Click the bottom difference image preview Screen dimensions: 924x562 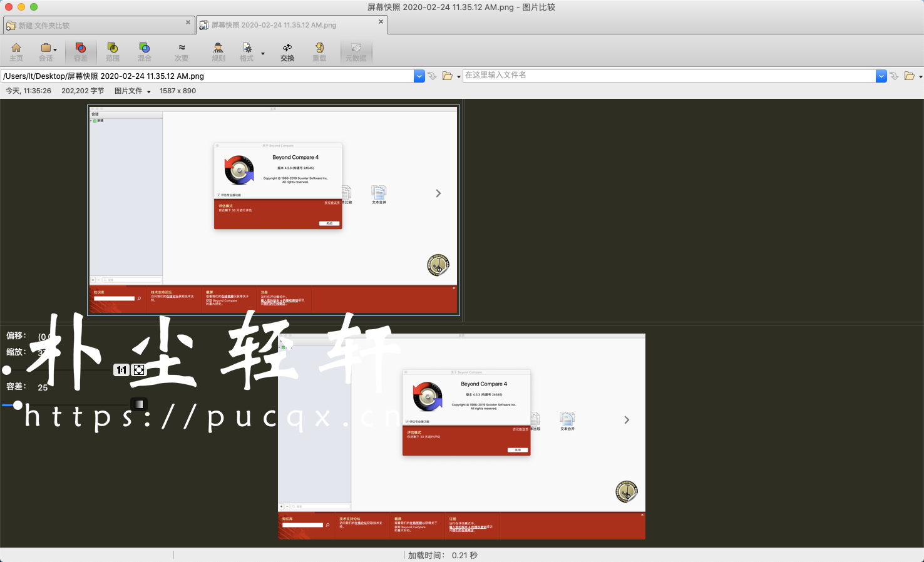coord(461,436)
